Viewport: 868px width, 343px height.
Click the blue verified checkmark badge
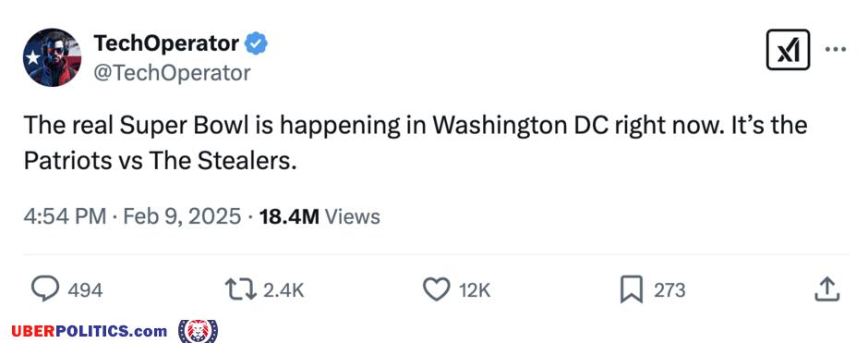click(x=256, y=43)
